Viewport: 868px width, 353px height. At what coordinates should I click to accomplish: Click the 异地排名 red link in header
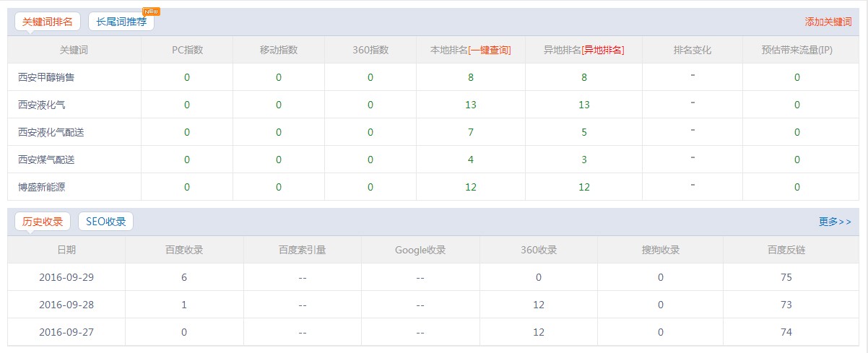(x=603, y=50)
